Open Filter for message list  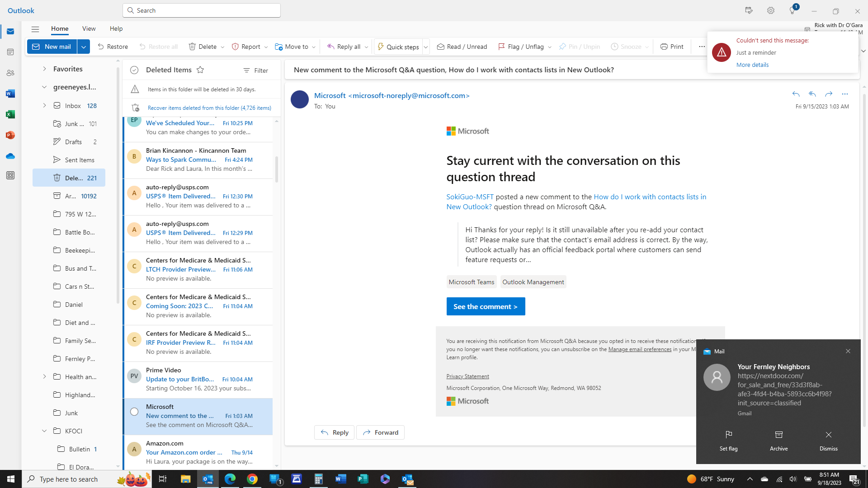(x=255, y=70)
